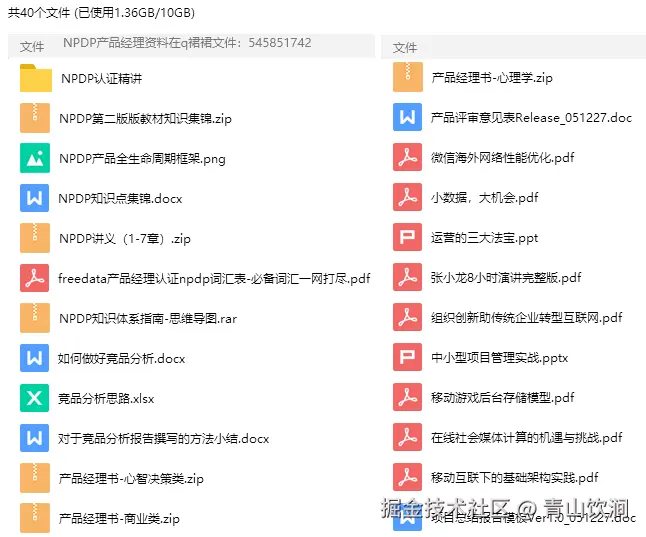The height and width of the screenshot is (537, 646).
Task: Select file name 产品经理书-心智决策类.zip
Action: click(x=131, y=478)
